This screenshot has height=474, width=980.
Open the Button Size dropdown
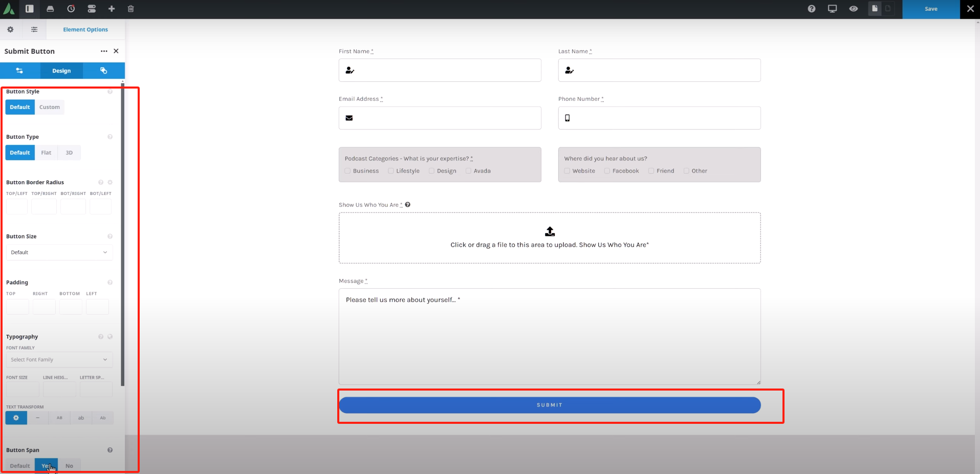point(59,252)
